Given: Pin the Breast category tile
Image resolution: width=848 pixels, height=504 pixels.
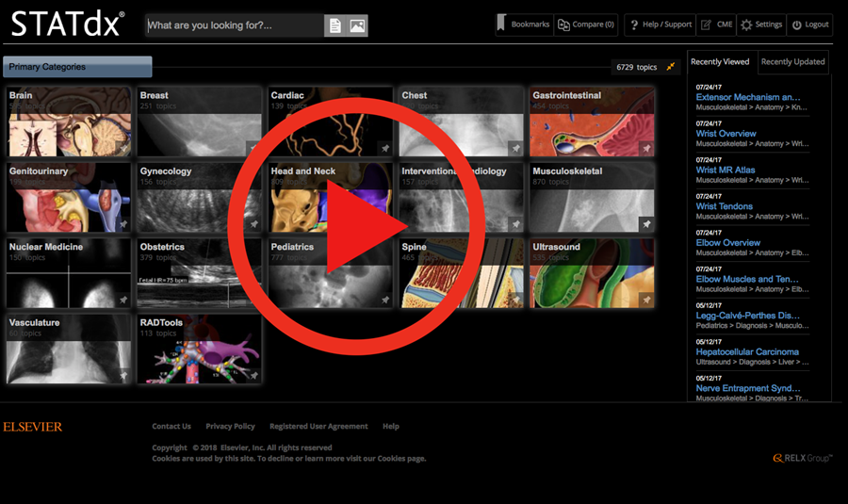Looking at the screenshot, I should pyautogui.click(x=254, y=148).
